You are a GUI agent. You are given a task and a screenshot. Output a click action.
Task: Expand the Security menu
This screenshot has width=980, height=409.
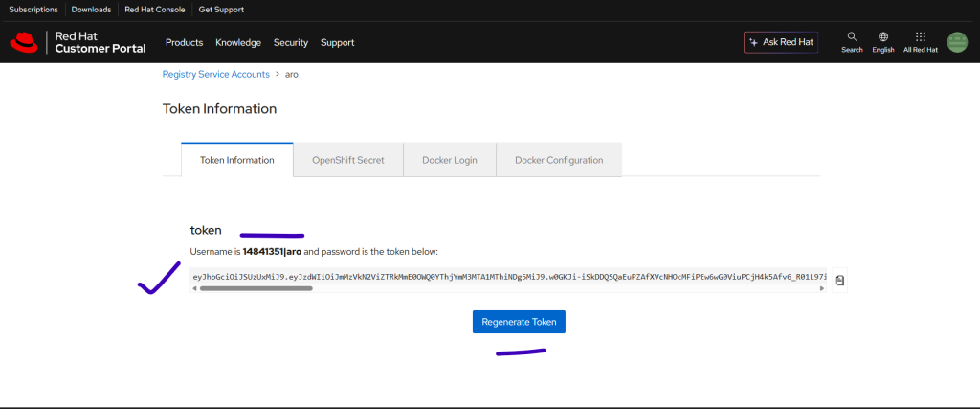coord(291,42)
